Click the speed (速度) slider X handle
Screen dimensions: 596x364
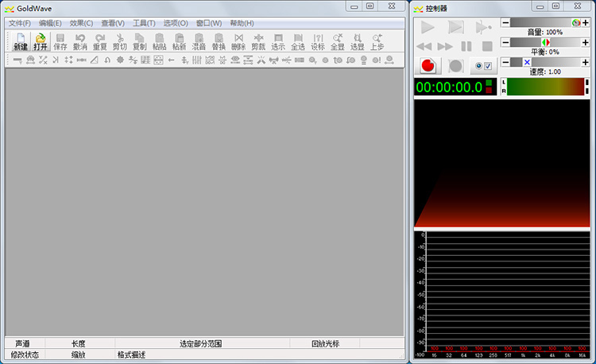click(527, 62)
